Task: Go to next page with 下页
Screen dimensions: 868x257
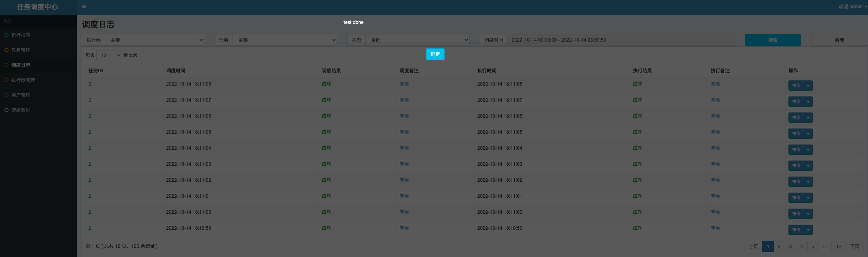Action: 854,246
